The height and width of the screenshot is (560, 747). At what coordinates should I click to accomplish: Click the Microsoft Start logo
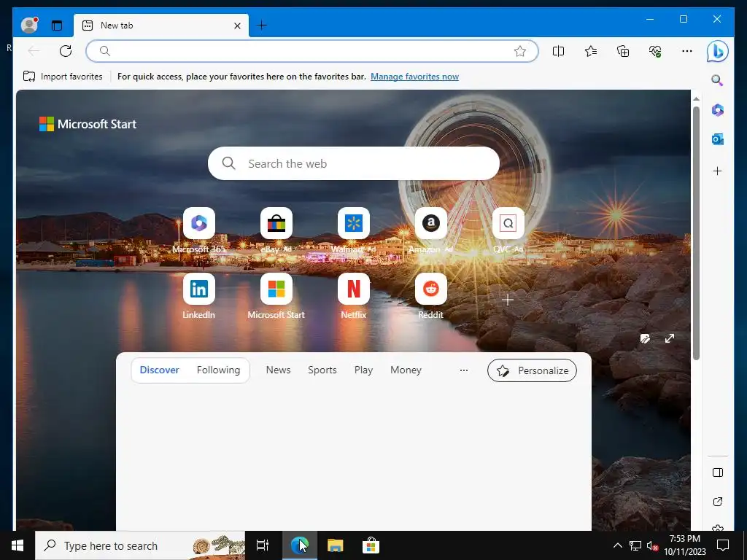[88, 124]
